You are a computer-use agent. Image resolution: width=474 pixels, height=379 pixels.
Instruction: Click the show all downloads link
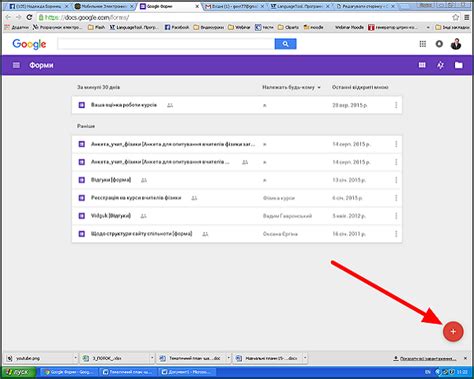[x=425, y=359]
